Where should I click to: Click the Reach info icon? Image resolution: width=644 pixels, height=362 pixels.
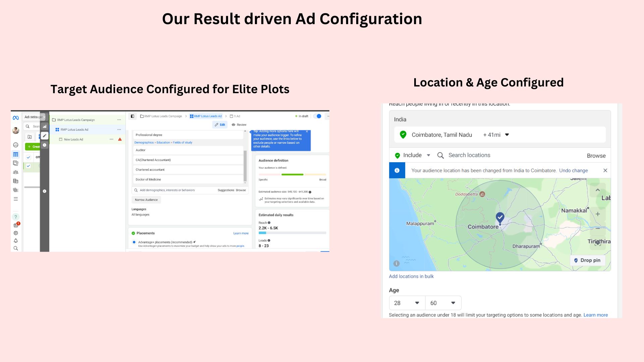(x=269, y=223)
